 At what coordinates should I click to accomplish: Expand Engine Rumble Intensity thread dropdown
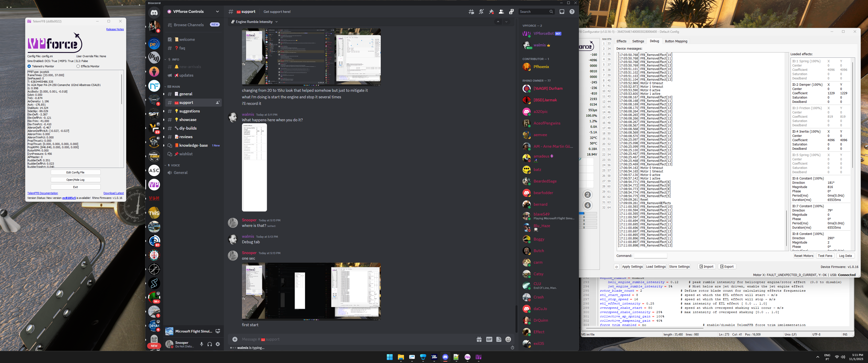pos(277,22)
